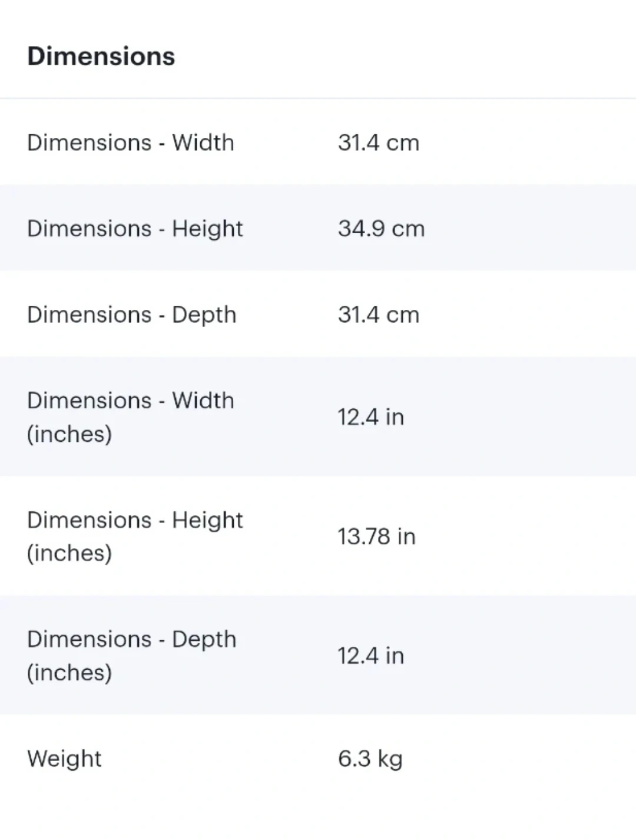This screenshot has width=636, height=840.
Task: Click 'Dimensions - Height' text above its '(inches)' line
Action: [135, 520]
